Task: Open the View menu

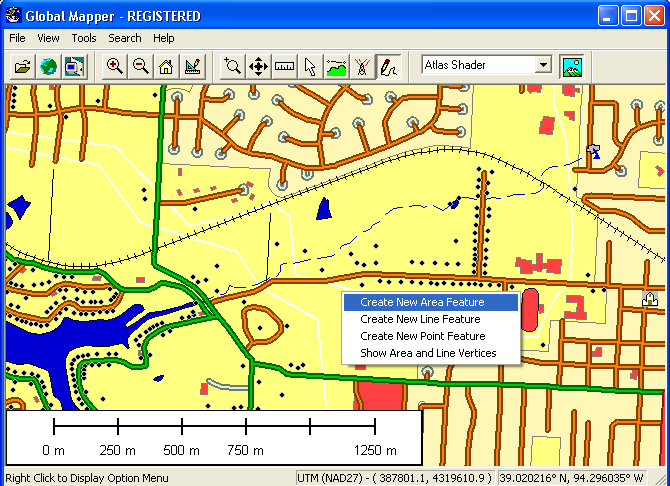Action: pos(48,38)
